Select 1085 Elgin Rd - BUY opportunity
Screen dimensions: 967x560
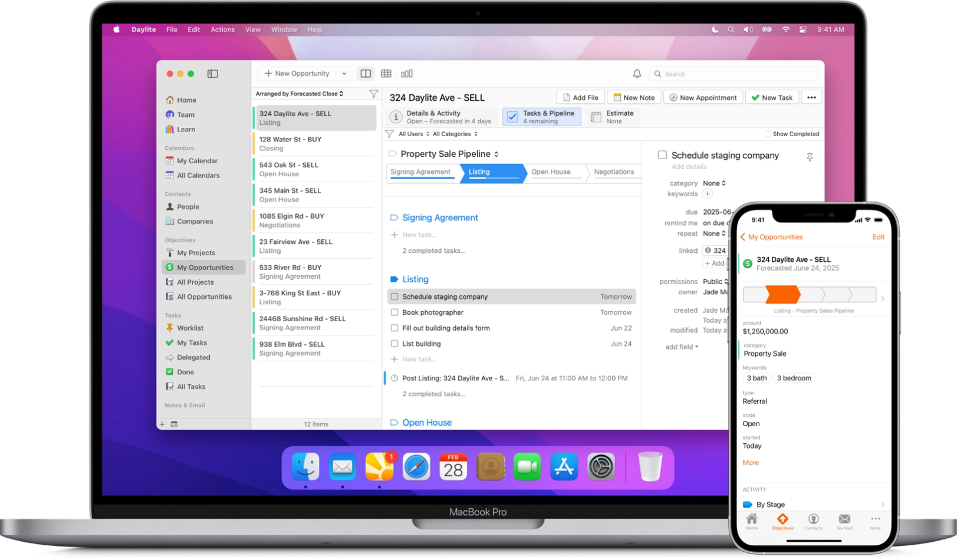tap(315, 220)
